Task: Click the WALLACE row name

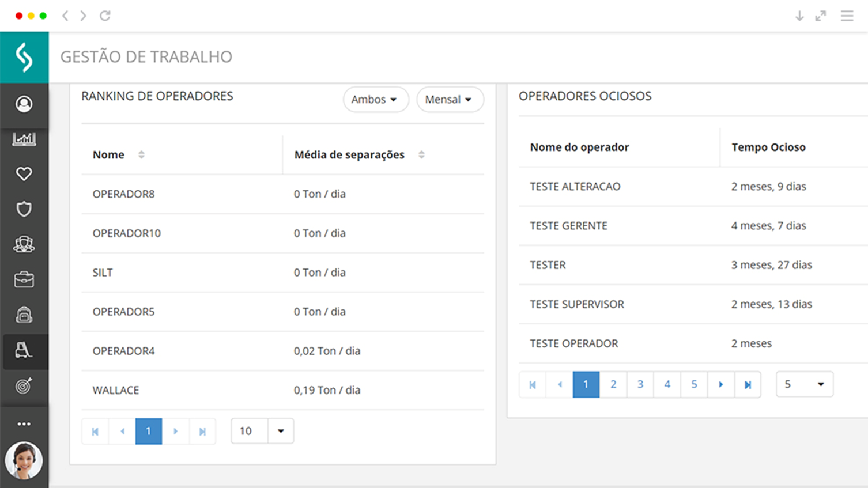Action: point(115,390)
